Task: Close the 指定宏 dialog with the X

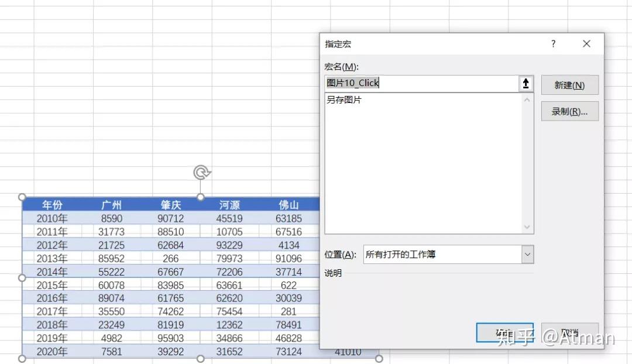Action: pos(586,43)
